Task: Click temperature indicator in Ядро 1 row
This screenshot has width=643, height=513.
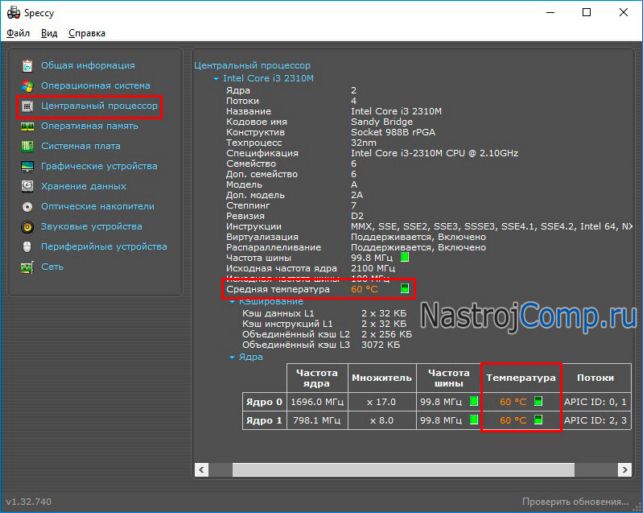Action: point(538,420)
